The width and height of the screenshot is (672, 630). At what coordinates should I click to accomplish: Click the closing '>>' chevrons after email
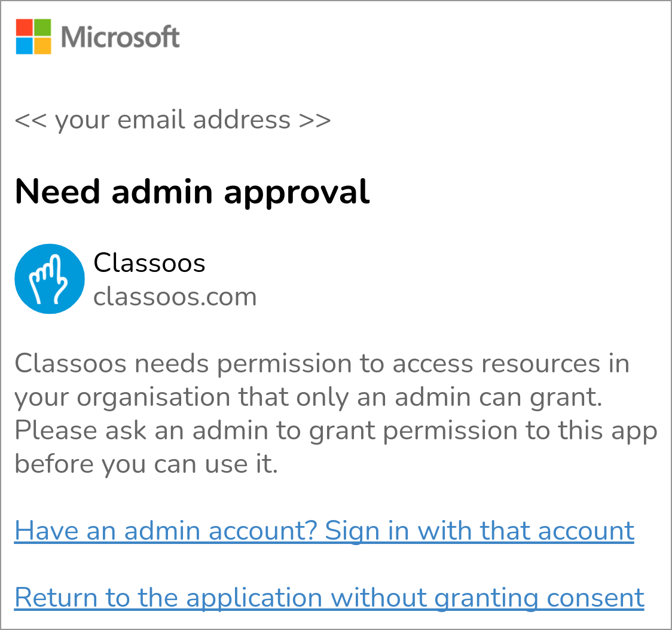[315, 120]
